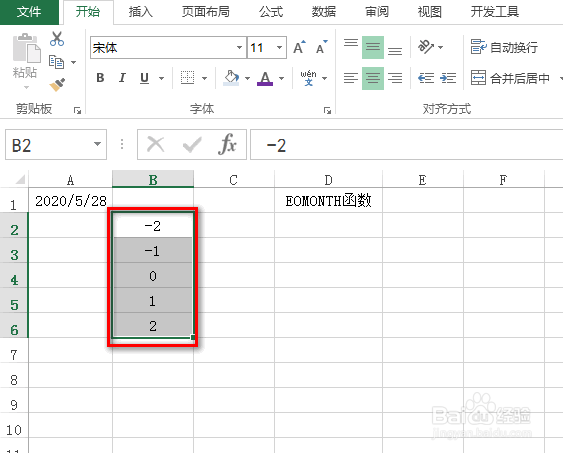Expand the font color dropdown arrow
Viewport: 563px width, 453px height.
[x=282, y=78]
